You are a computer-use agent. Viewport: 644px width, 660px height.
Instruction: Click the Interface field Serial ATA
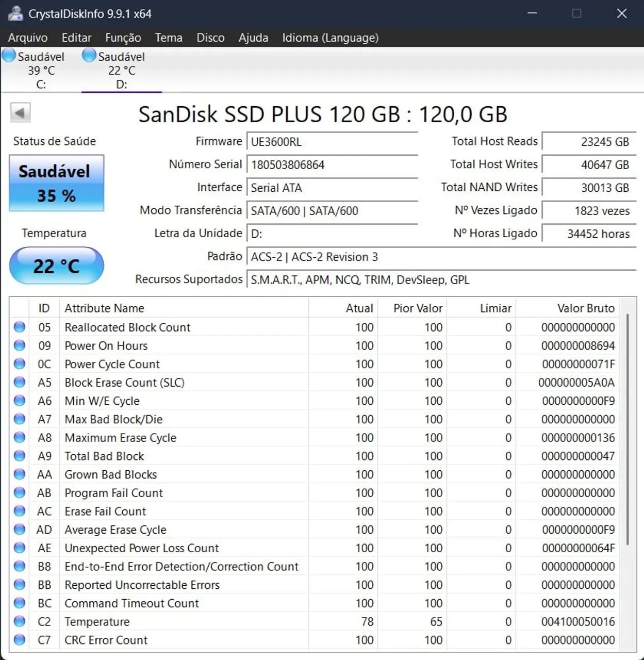click(332, 188)
